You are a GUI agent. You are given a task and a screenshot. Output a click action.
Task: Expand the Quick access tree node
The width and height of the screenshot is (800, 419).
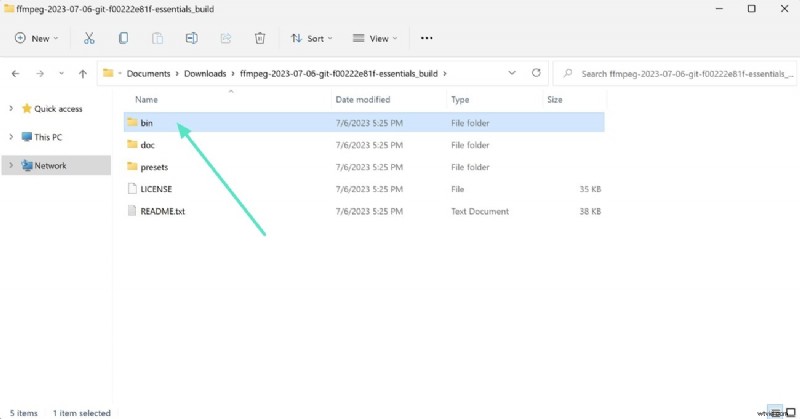(10, 109)
